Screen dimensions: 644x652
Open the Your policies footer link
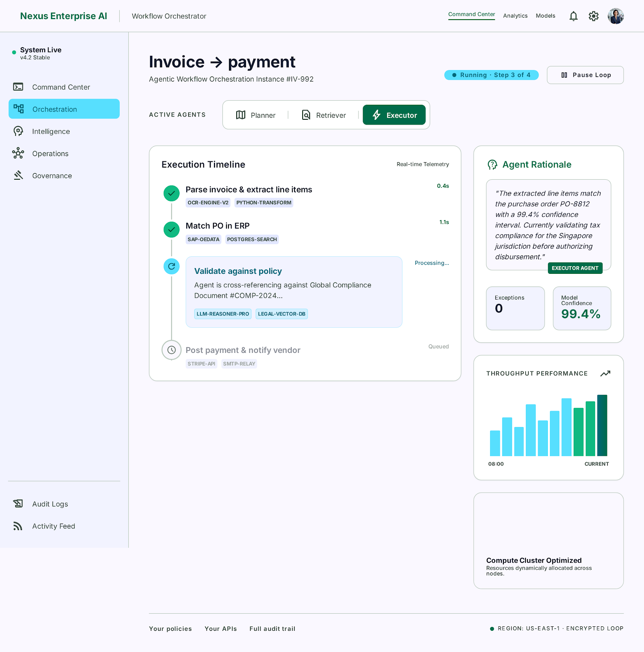coord(170,629)
